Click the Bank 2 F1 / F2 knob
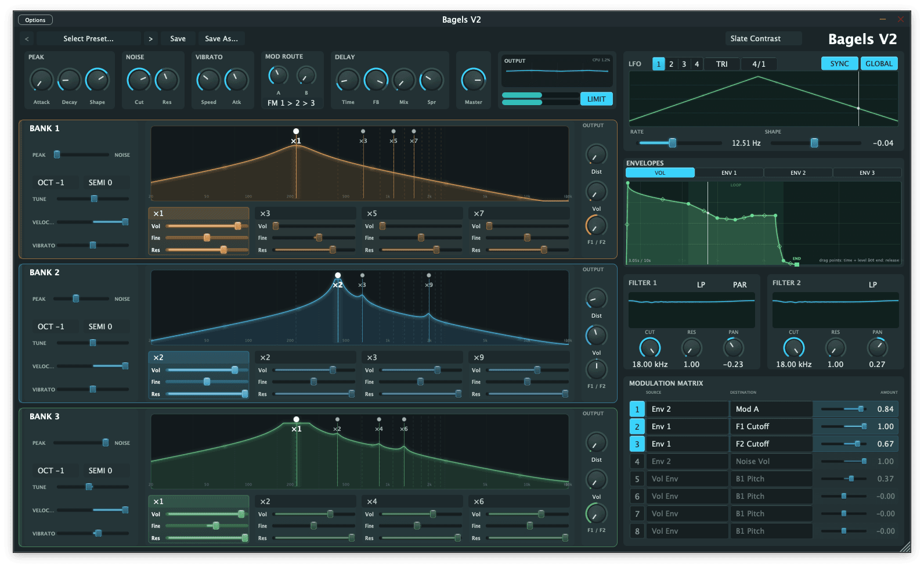924x568 pixels. 596,369
